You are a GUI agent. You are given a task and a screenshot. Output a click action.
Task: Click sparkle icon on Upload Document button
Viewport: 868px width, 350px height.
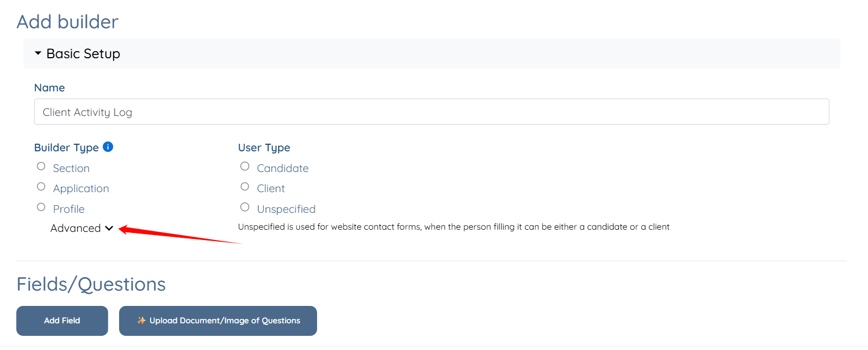(x=141, y=321)
